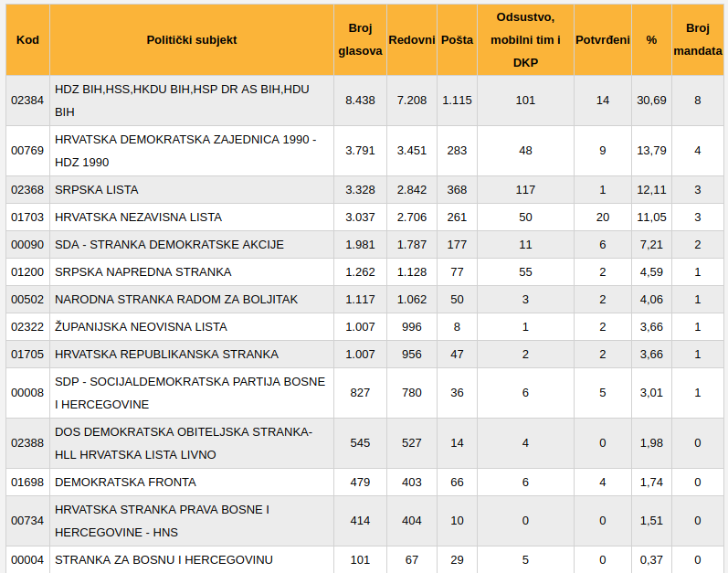728x573 pixels.
Task: Click percentage 30,69
Action: pyautogui.click(x=651, y=101)
